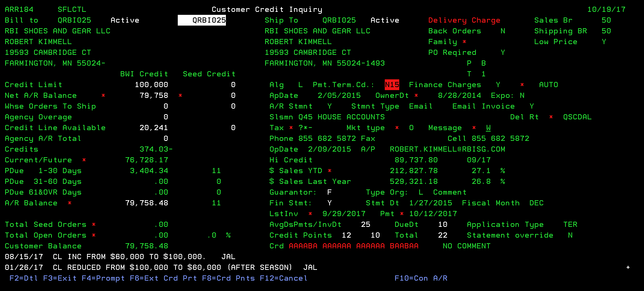Choose F6=Ext Crd Prt command
Image resolution: width=644 pixels, height=291 pixels.
(x=163, y=278)
